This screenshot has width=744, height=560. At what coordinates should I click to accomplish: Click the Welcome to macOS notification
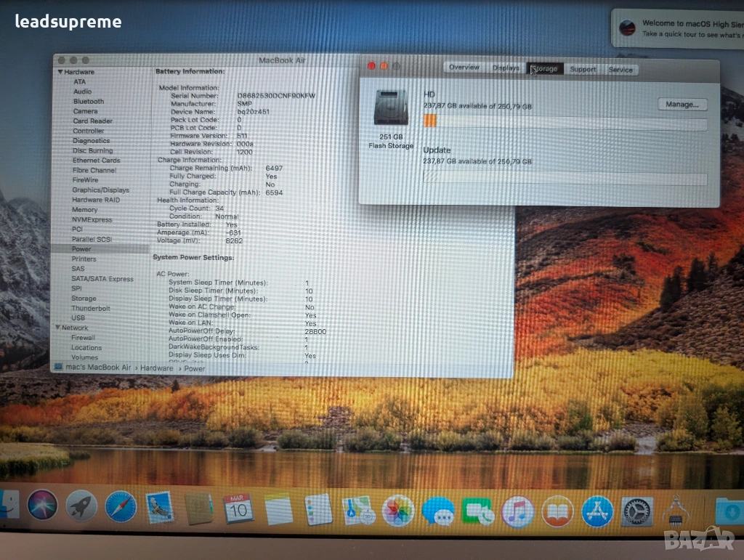pos(679,28)
